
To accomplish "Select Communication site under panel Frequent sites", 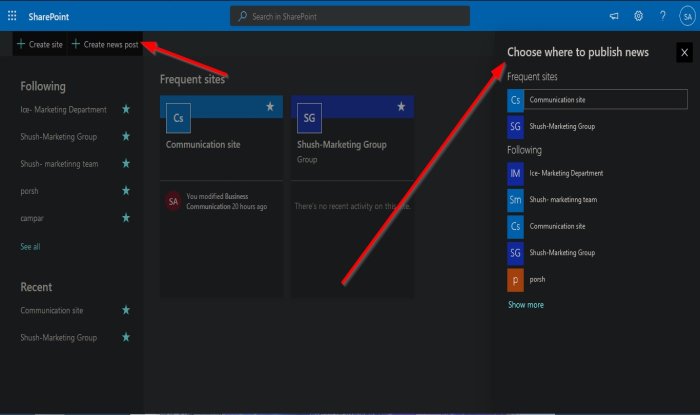I will click(x=597, y=100).
